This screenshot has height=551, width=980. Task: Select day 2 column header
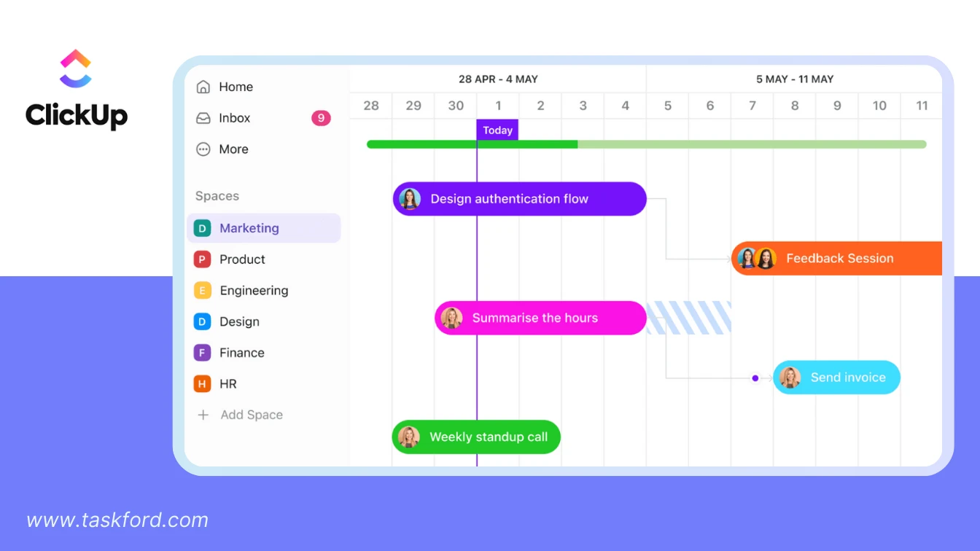541,106
